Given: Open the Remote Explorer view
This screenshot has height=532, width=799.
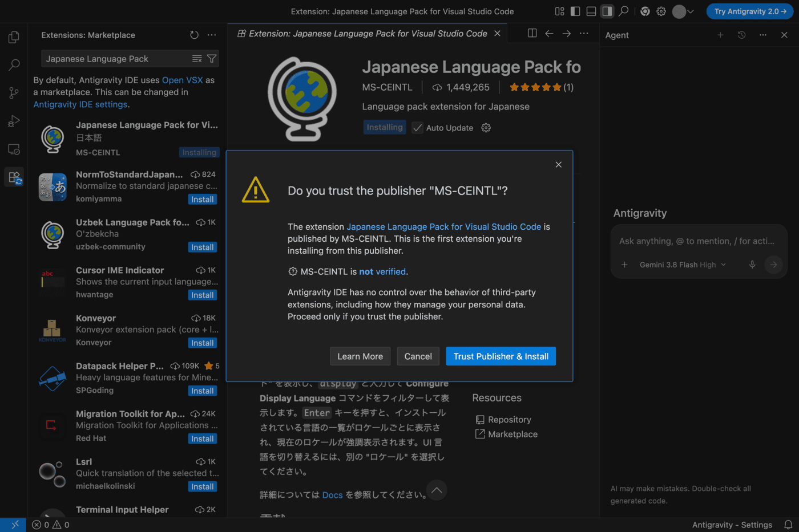Looking at the screenshot, I should pos(14,149).
